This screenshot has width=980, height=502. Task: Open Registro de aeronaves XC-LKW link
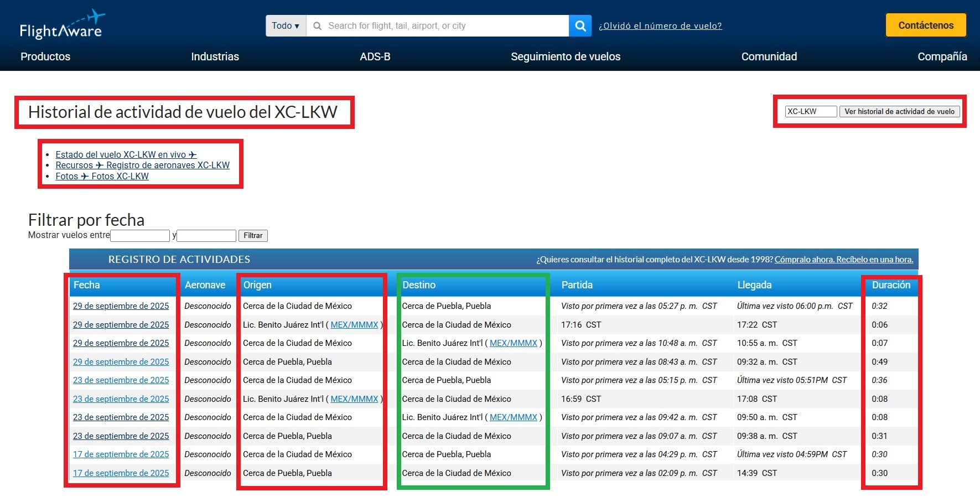pos(168,165)
